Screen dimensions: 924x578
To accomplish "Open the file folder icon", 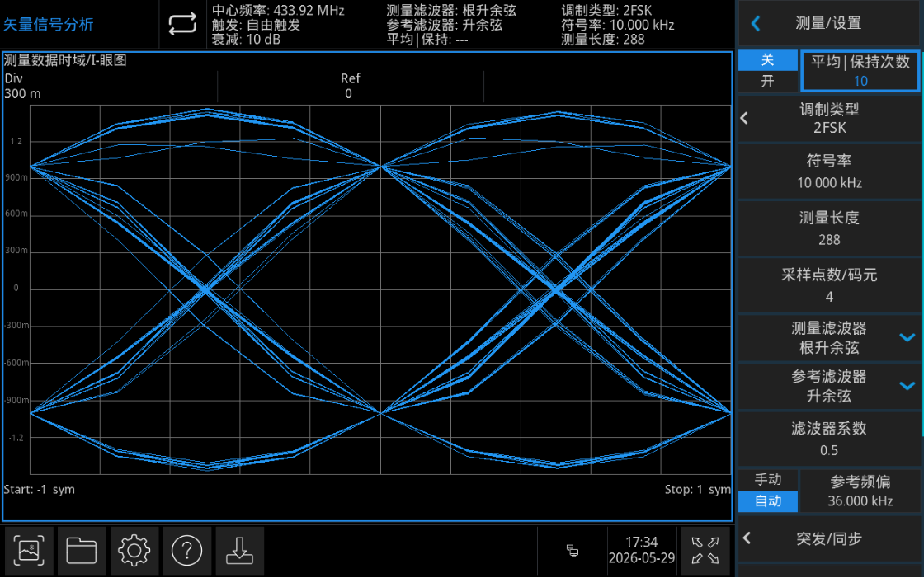I will pyautogui.click(x=82, y=551).
